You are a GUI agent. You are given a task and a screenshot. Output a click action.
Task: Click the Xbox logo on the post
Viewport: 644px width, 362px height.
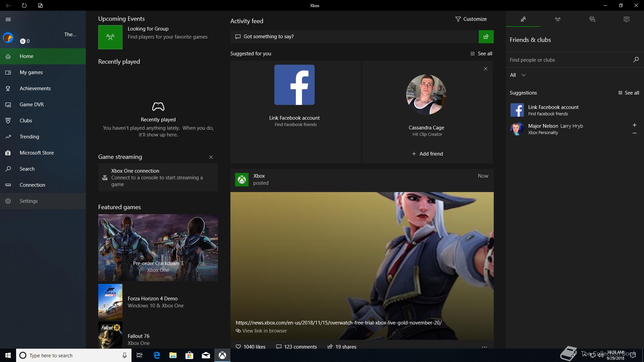pyautogui.click(x=242, y=180)
